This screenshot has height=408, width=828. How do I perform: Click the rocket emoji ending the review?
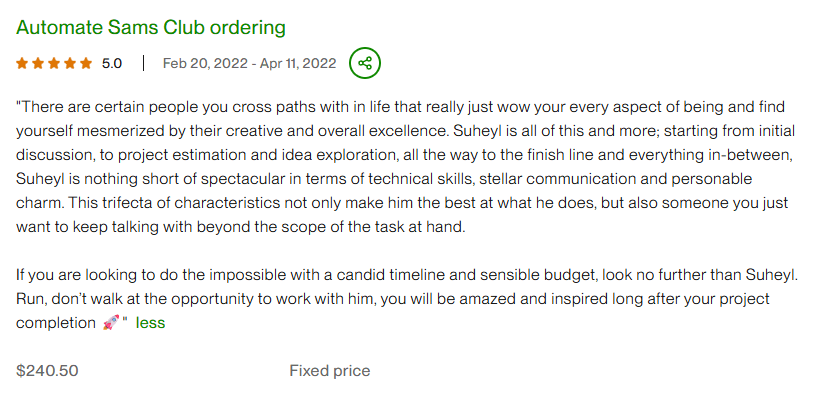click(110, 323)
